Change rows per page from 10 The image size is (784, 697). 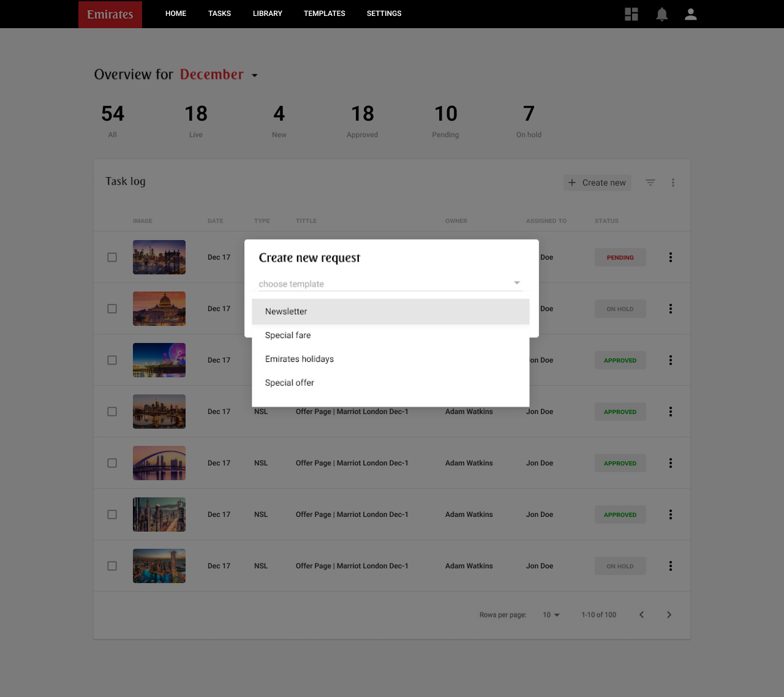[551, 615]
